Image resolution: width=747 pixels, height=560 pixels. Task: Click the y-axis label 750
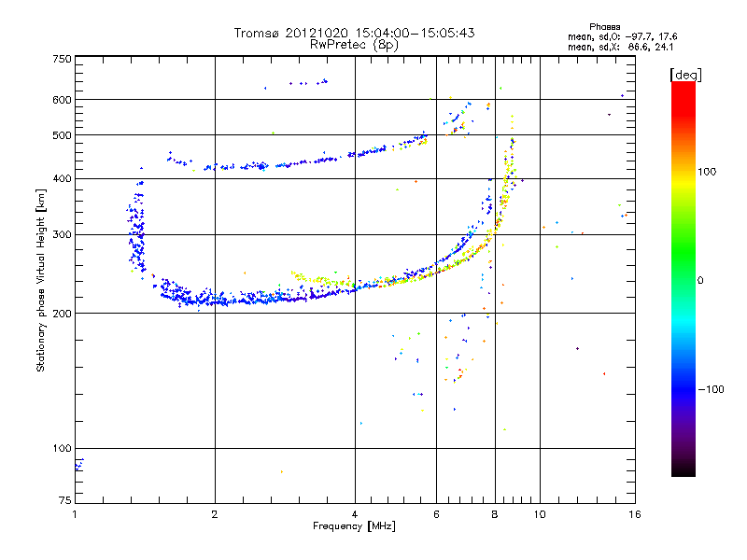(62, 59)
